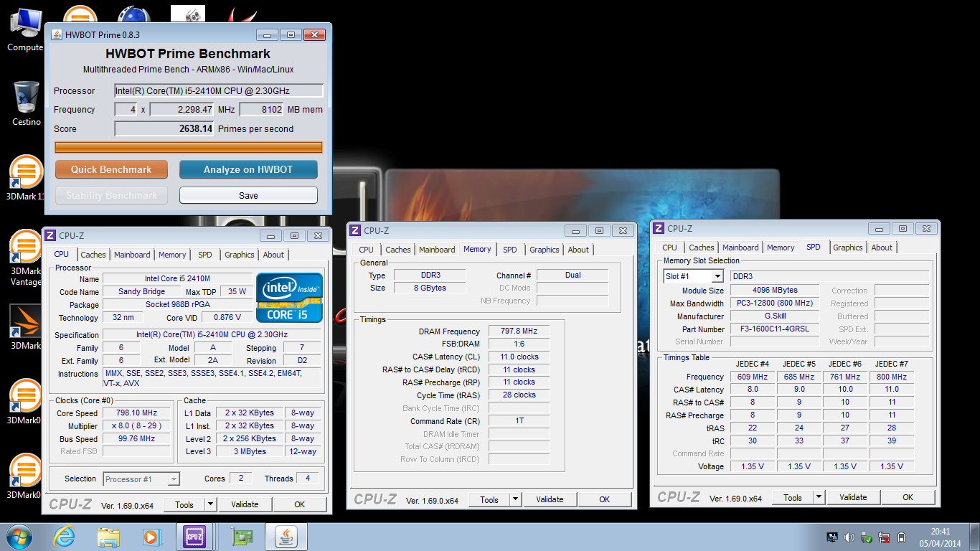The width and height of the screenshot is (980, 551).
Task: Click the Safely Remove Hardware tray icon
Action: [x=867, y=537]
